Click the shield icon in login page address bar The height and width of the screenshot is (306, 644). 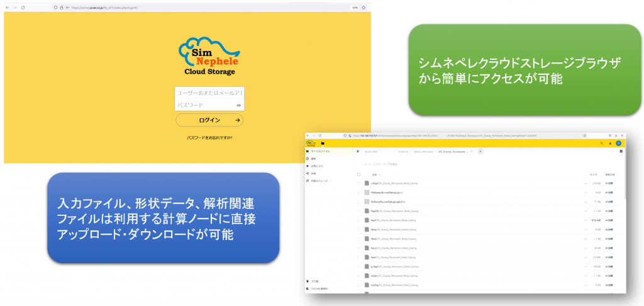pyautogui.click(x=56, y=8)
